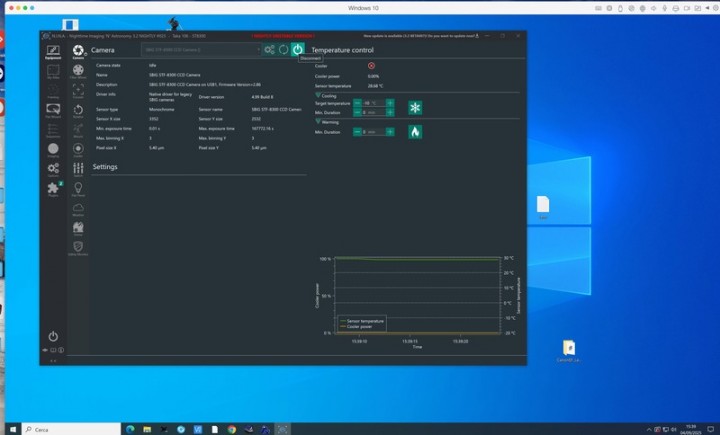Open Options from the left sidebar
720x435 pixels.
tap(53, 168)
